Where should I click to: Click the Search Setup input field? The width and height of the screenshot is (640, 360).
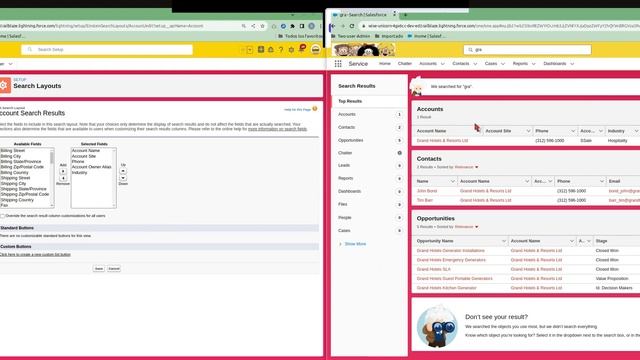point(107,49)
